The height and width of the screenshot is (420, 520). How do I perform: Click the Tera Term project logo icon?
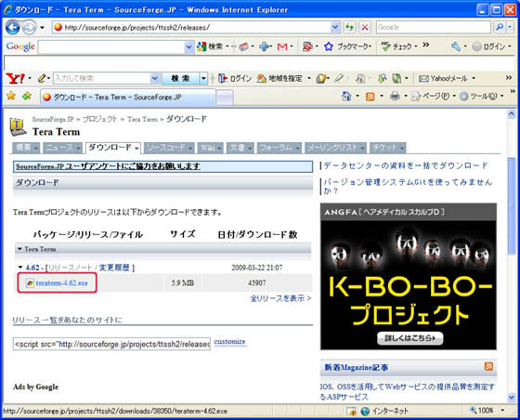tap(18, 126)
